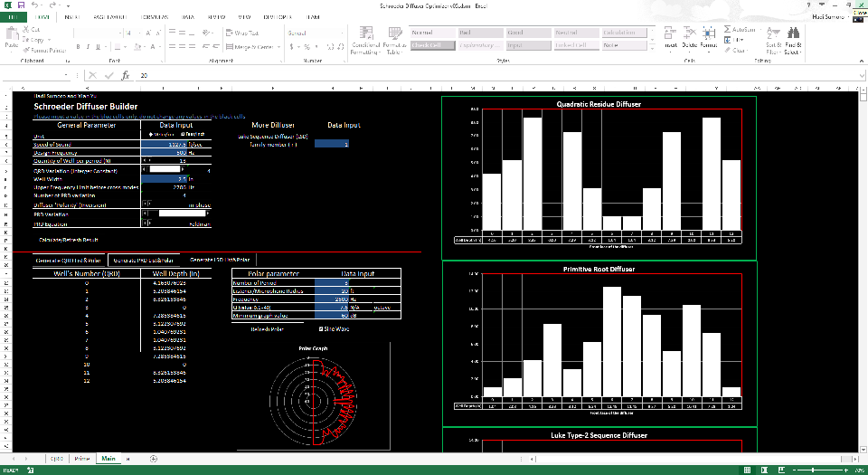The width and height of the screenshot is (868, 475).
Task: Apply the Good cell style
Action: pos(528,33)
